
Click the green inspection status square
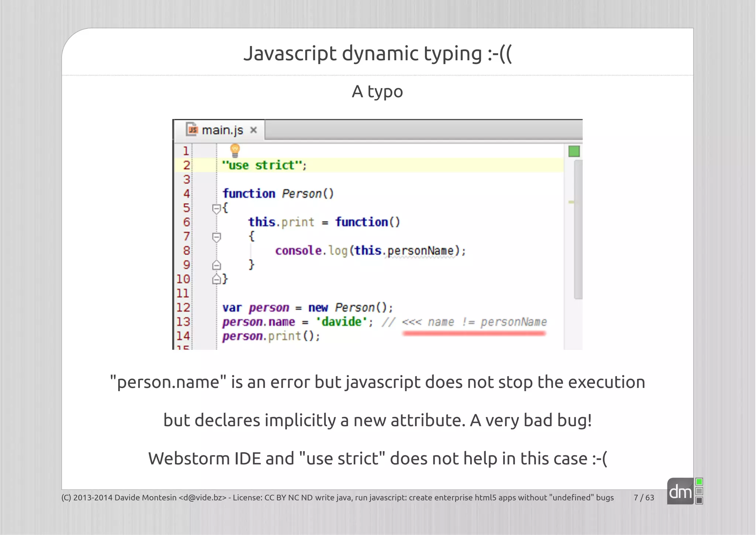pos(574,151)
